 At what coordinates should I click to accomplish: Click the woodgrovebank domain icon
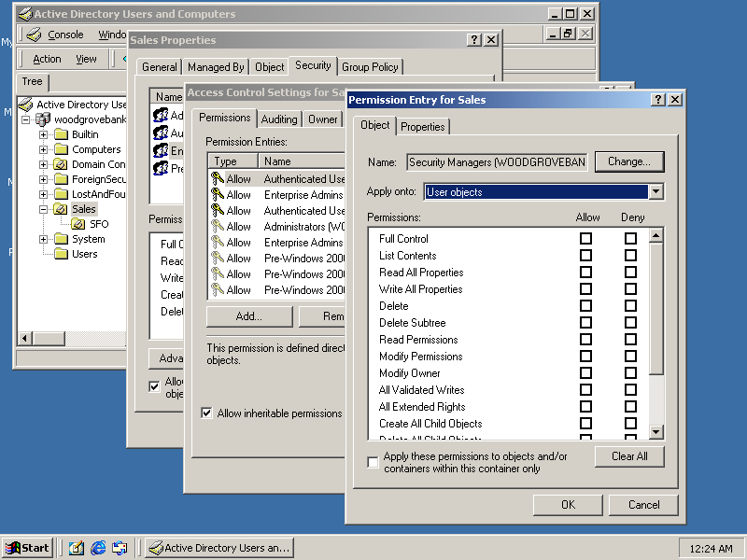coord(43,119)
